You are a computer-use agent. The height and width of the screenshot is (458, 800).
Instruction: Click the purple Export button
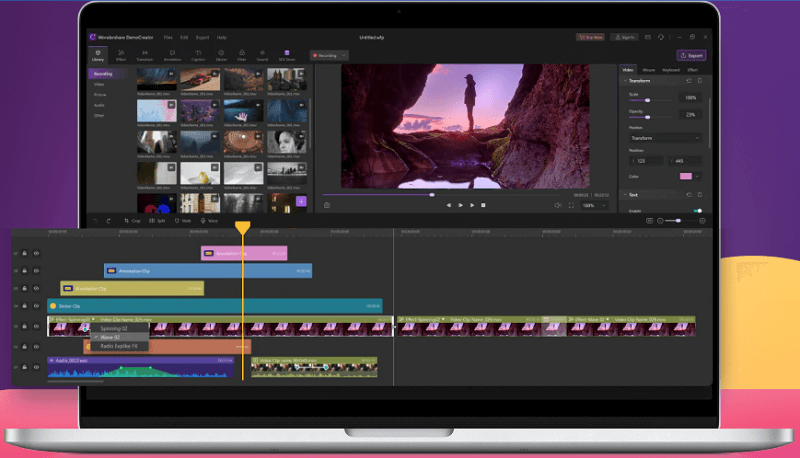tap(690, 56)
